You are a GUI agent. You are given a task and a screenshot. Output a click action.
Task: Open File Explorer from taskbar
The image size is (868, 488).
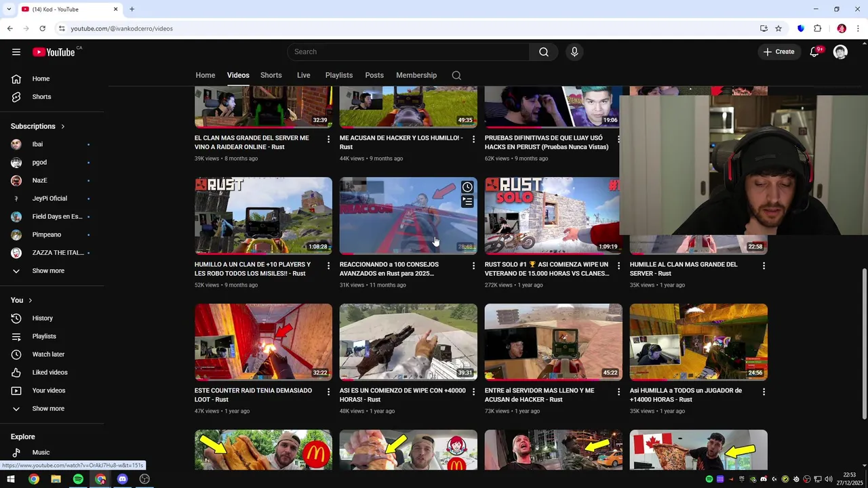point(56,479)
